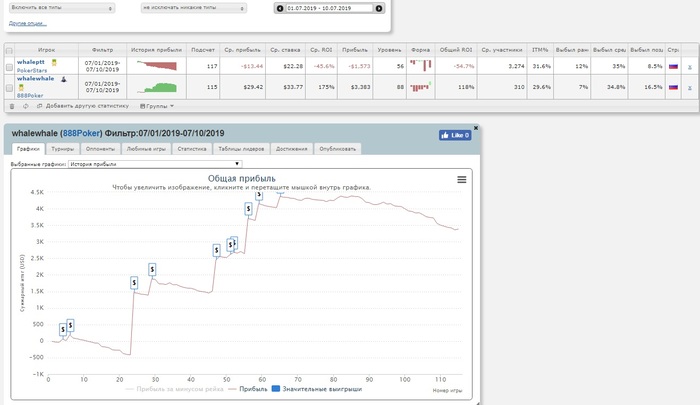
Task: Open the 'не исключать никакие типы' dropdown
Action: pos(193,8)
